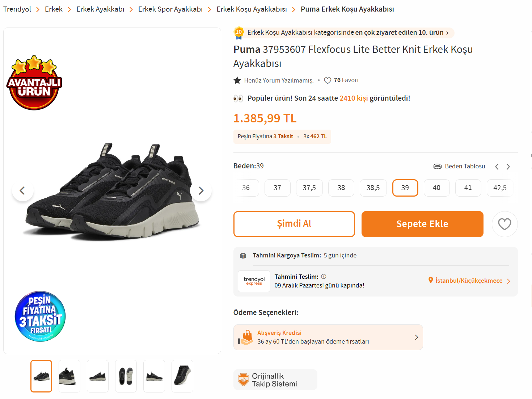Show next product image with right arrow
This screenshot has width=532, height=399.
tap(201, 190)
